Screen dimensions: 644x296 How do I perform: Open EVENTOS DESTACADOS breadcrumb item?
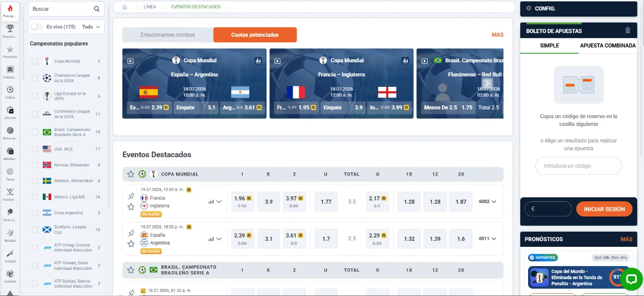(x=196, y=7)
